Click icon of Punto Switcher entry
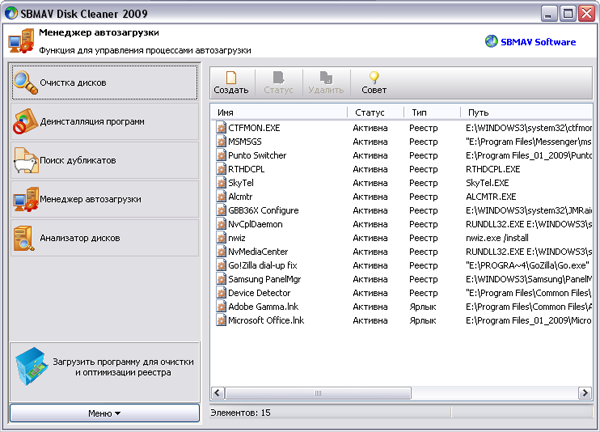This screenshot has width=600, height=432. 221,155
